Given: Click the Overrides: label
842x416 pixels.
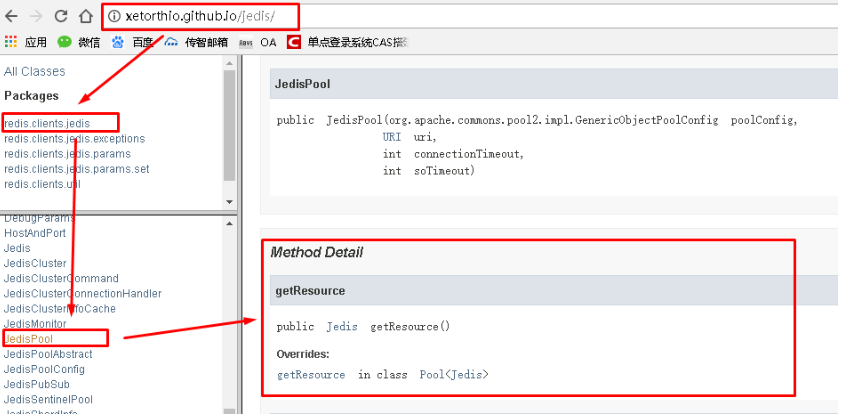Looking at the screenshot, I should (303, 354).
